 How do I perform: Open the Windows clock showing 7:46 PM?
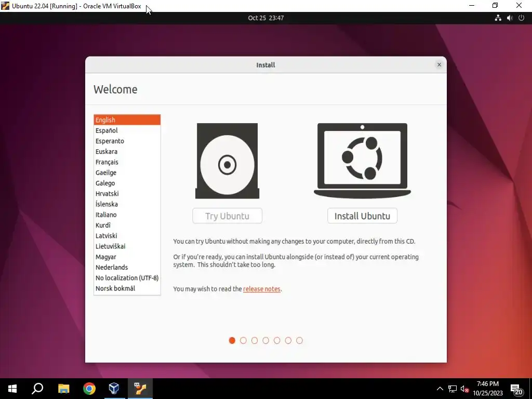click(487, 389)
